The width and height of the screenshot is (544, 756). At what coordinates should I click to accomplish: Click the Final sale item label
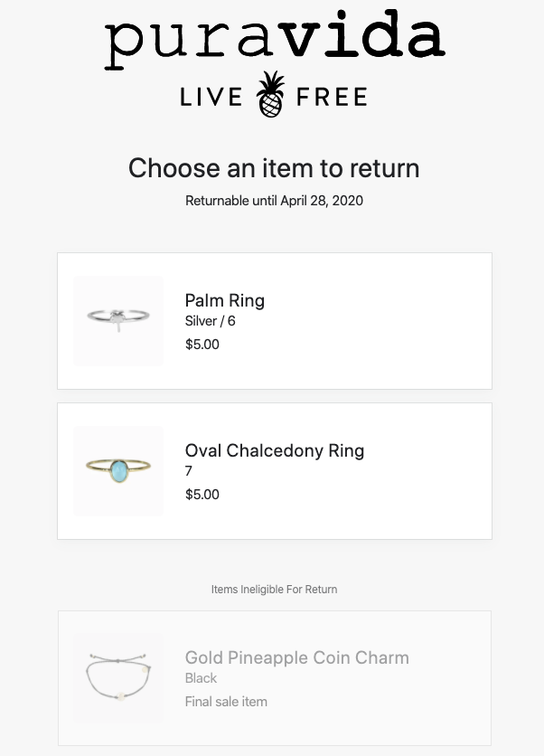click(x=226, y=702)
